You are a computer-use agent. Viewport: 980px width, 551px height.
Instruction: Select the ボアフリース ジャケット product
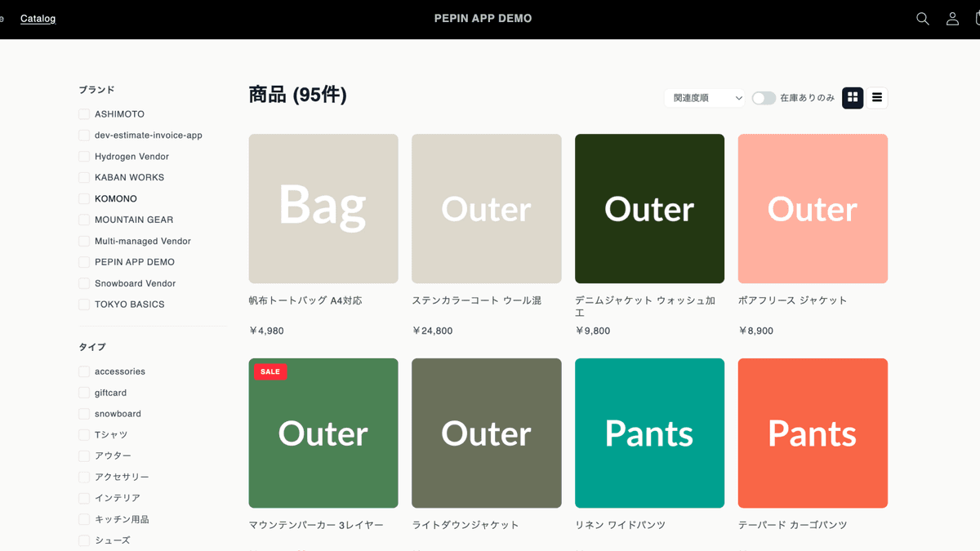tap(813, 208)
